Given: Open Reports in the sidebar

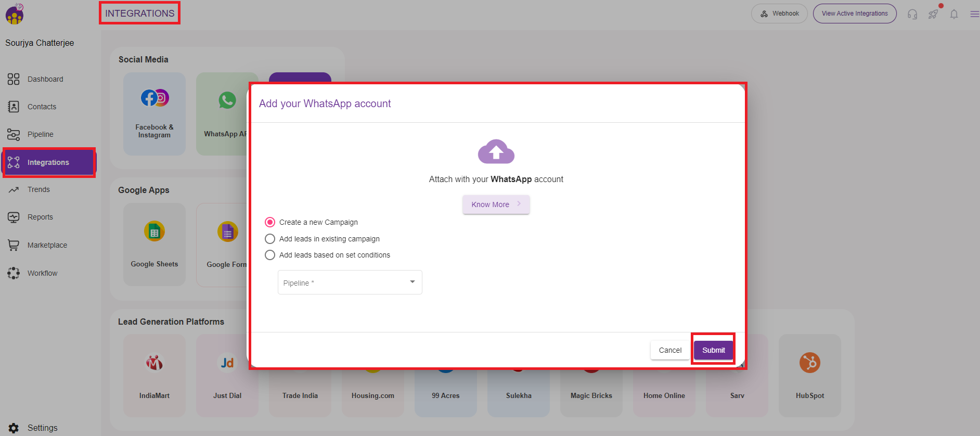Looking at the screenshot, I should [40, 217].
